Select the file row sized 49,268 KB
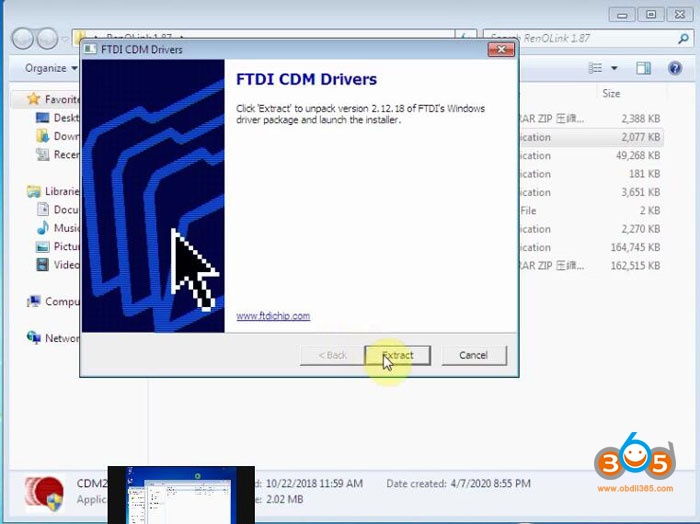 (591, 156)
